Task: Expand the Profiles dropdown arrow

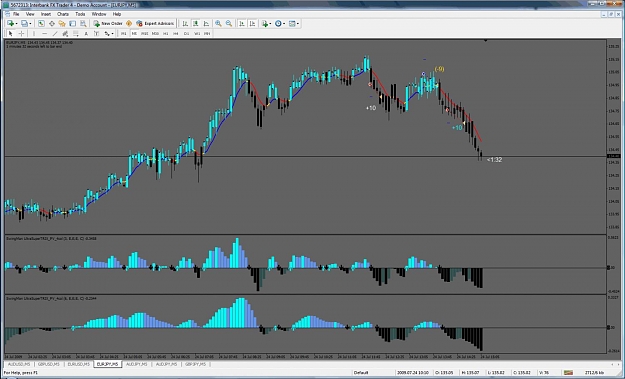Action: (x=30, y=24)
